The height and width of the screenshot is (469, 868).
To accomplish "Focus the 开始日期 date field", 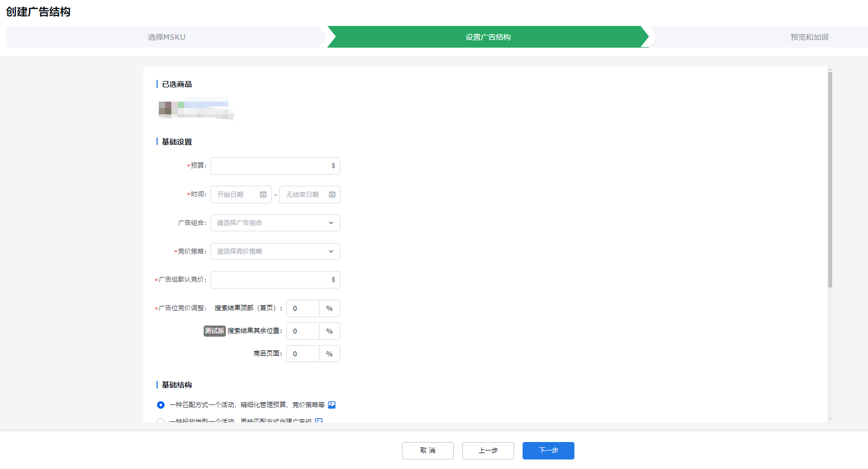I will 241,195.
